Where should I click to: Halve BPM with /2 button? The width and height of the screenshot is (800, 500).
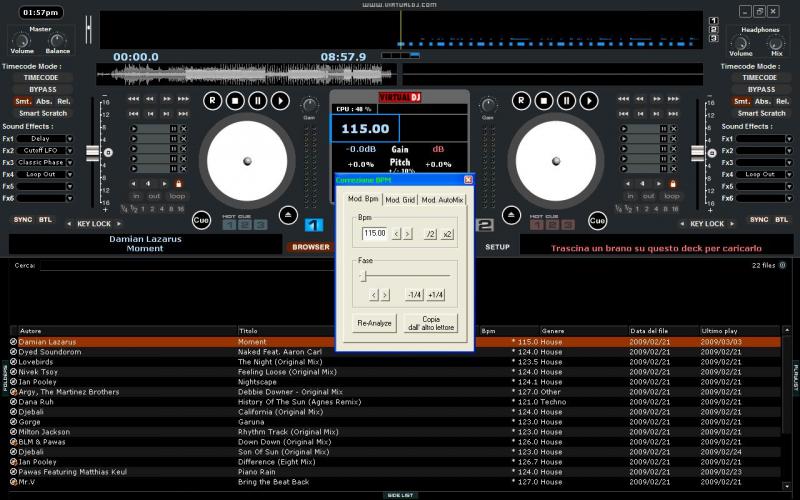click(x=431, y=234)
